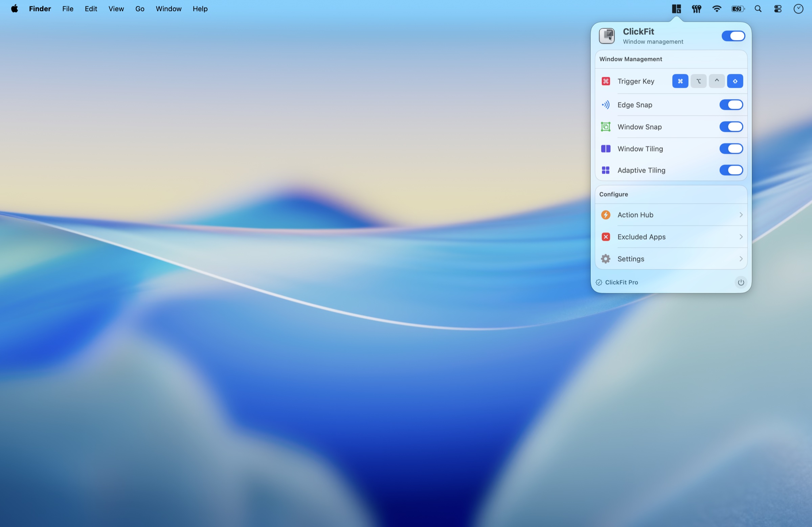Click the ClickFit icon in the menu bar
The height and width of the screenshot is (527, 812).
point(676,9)
